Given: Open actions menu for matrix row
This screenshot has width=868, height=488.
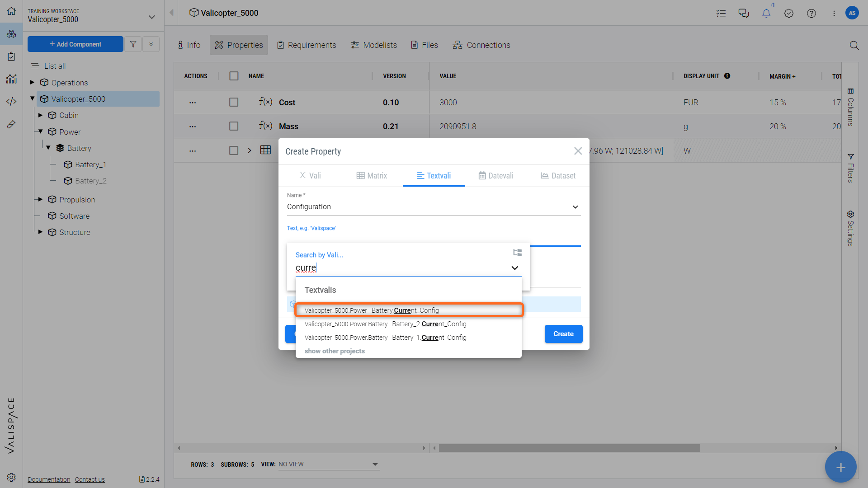Looking at the screenshot, I should [x=193, y=150].
